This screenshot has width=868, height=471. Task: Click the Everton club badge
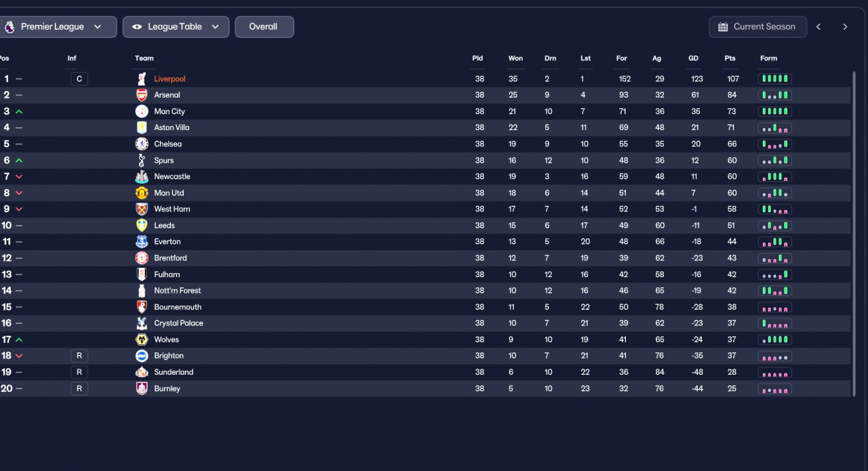coord(142,241)
